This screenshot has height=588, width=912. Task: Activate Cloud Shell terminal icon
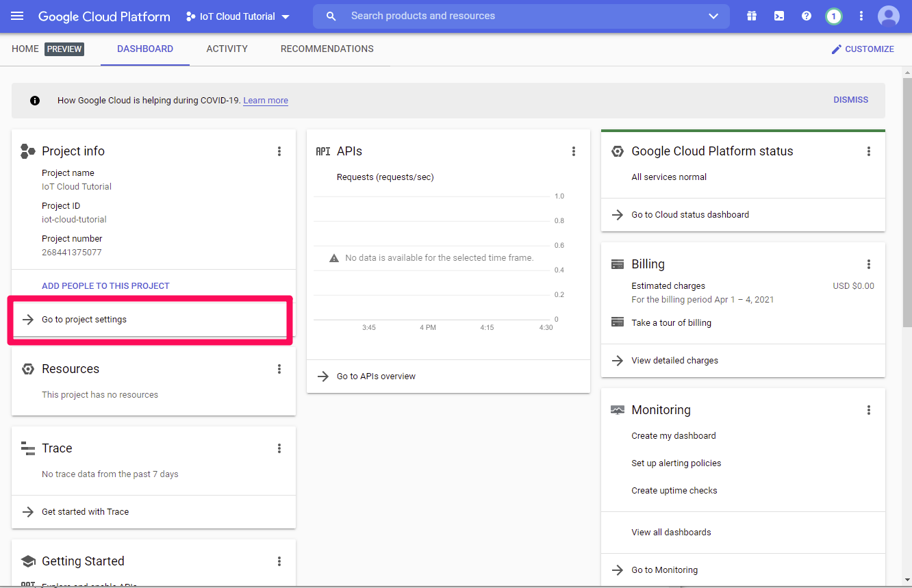(779, 16)
